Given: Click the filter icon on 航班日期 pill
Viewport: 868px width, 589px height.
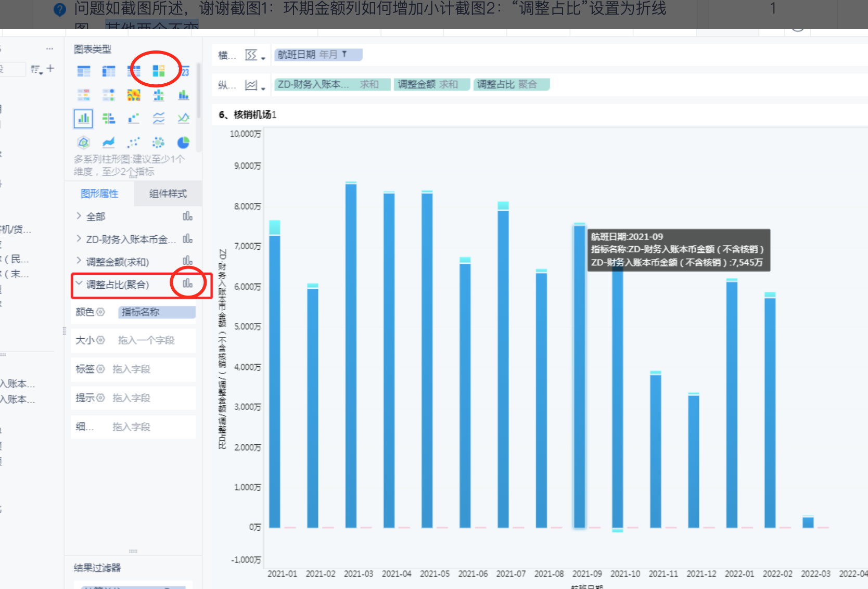Looking at the screenshot, I should coord(344,54).
